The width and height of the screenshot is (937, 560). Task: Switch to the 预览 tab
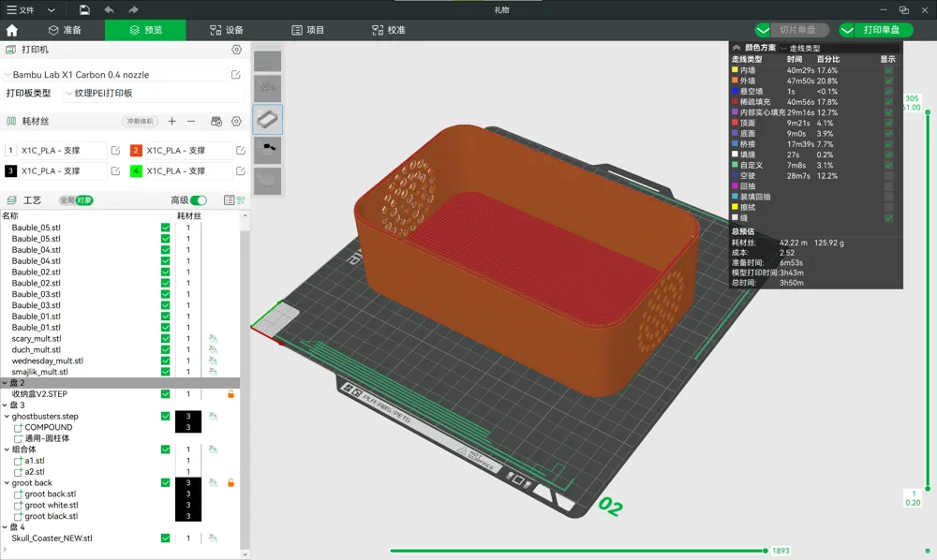tap(145, 30)
